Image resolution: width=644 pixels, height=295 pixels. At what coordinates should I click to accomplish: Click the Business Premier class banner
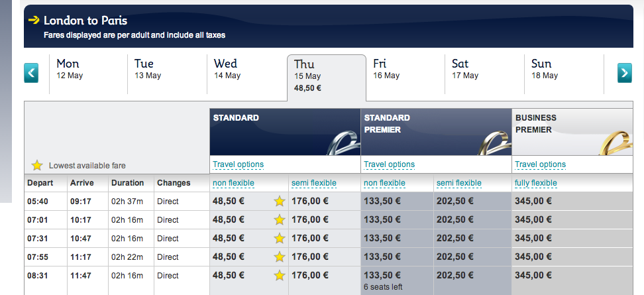572,132
